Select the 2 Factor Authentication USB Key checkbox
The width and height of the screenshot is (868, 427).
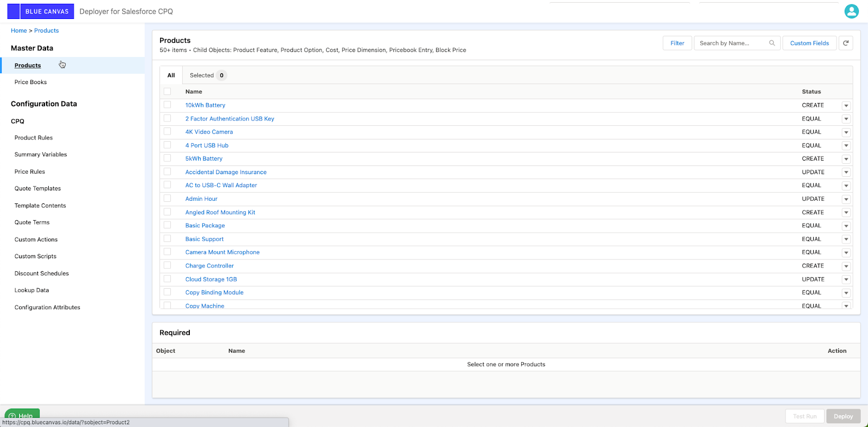(x=167, y=118)
